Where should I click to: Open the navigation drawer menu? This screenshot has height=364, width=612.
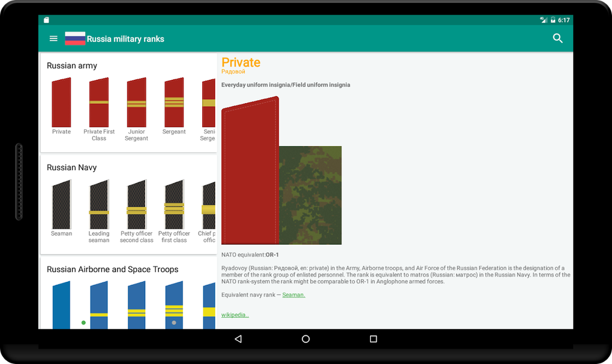tap(53, 38)
